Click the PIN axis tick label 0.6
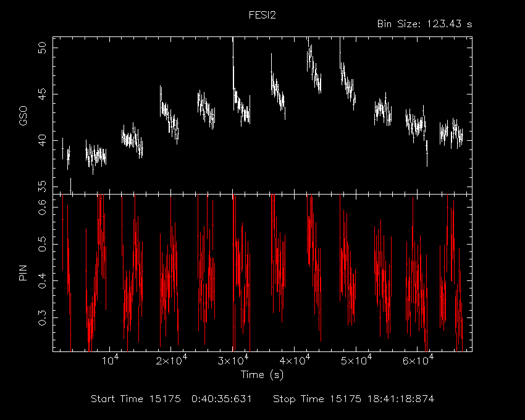The width and height of the screenshot is (525, 420). point(43,207)
